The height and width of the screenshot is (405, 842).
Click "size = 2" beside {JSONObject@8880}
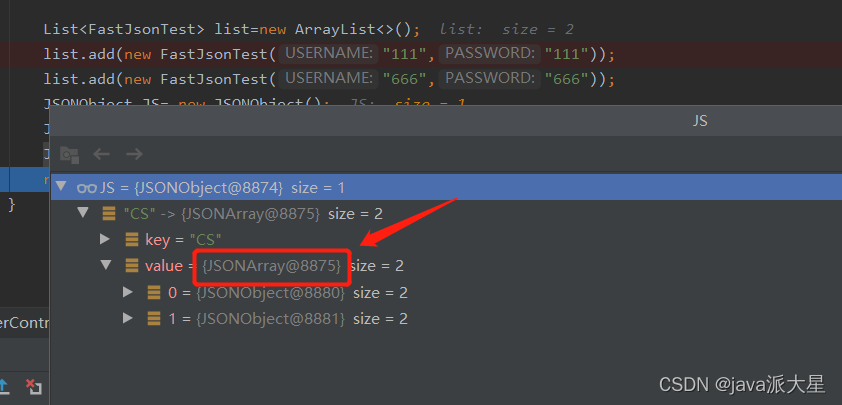click(x=380, y=293)
